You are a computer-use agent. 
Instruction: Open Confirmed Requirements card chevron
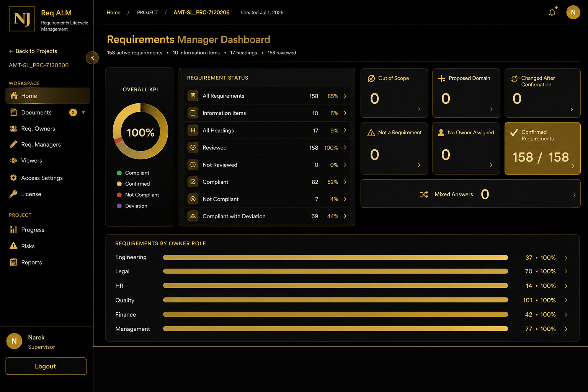point(573,166)
